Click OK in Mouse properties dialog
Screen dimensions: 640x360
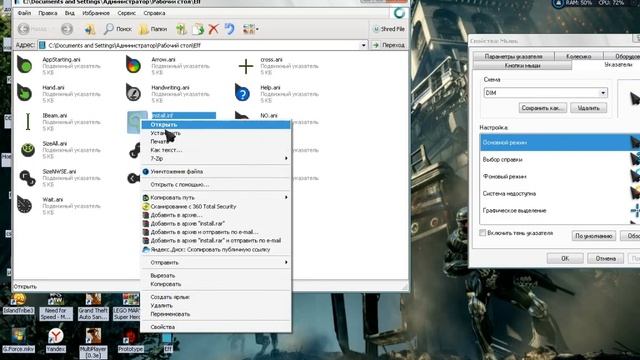click(565, 258)
